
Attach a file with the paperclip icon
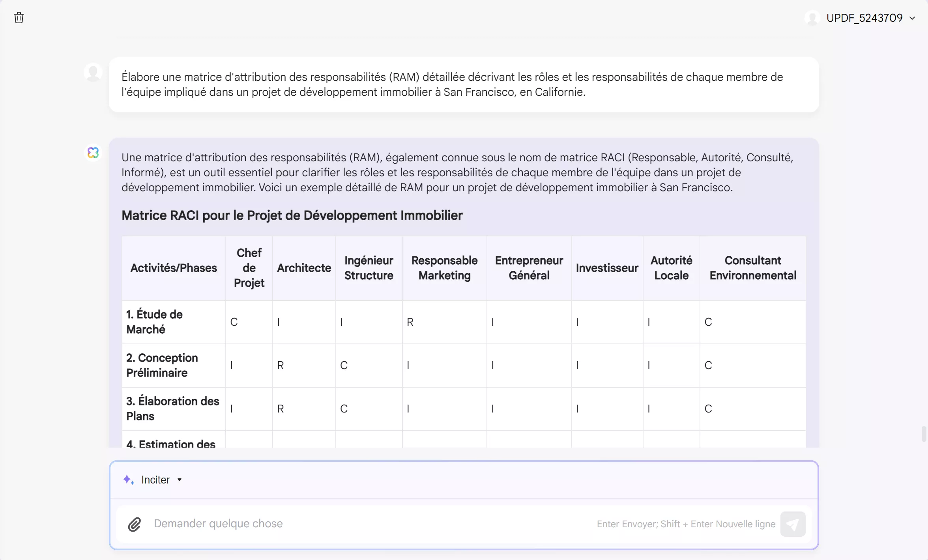point(134,524)
